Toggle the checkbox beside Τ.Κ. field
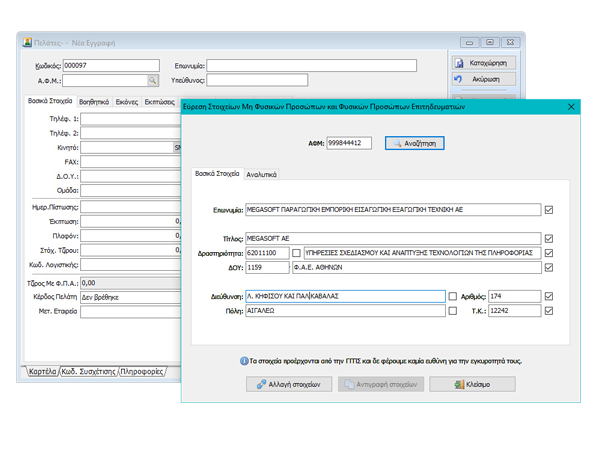 click(x=549, y=311)
